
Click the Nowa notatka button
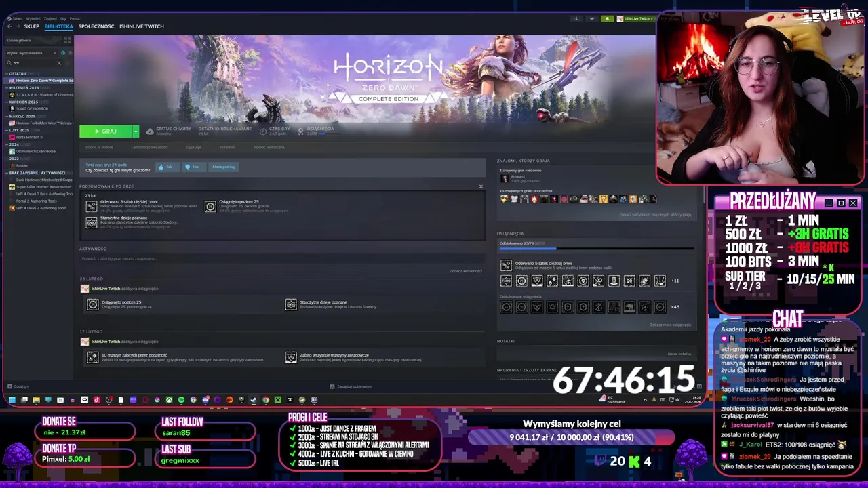tap(679, 354)
